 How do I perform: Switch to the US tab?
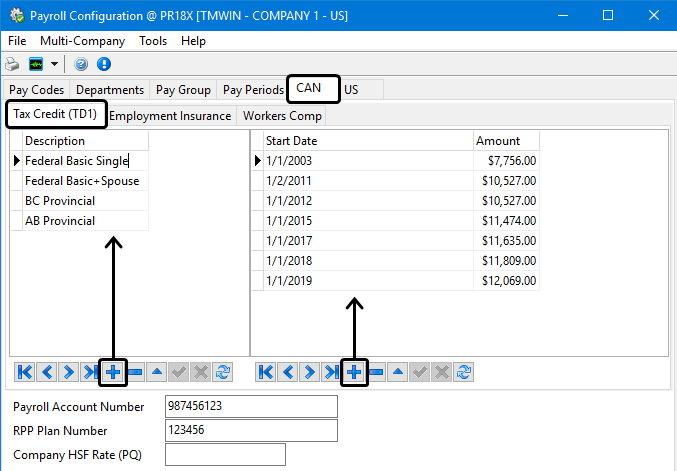pos(351,90)
